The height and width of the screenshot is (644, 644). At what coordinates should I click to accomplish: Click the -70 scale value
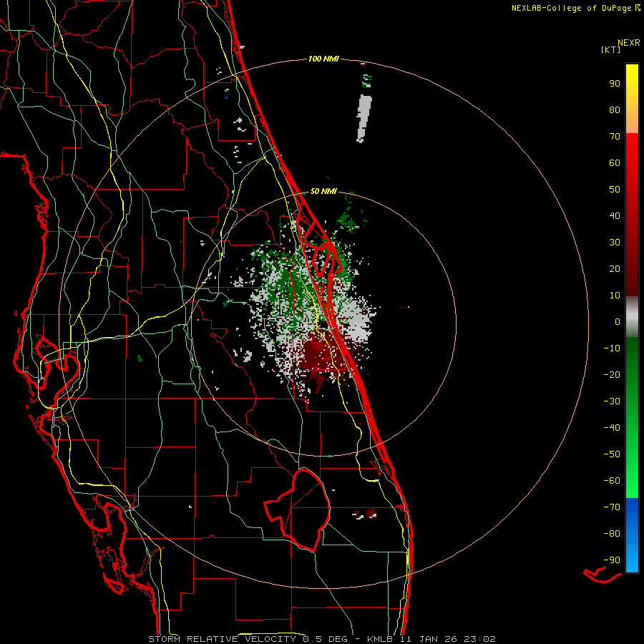point(612,507)
